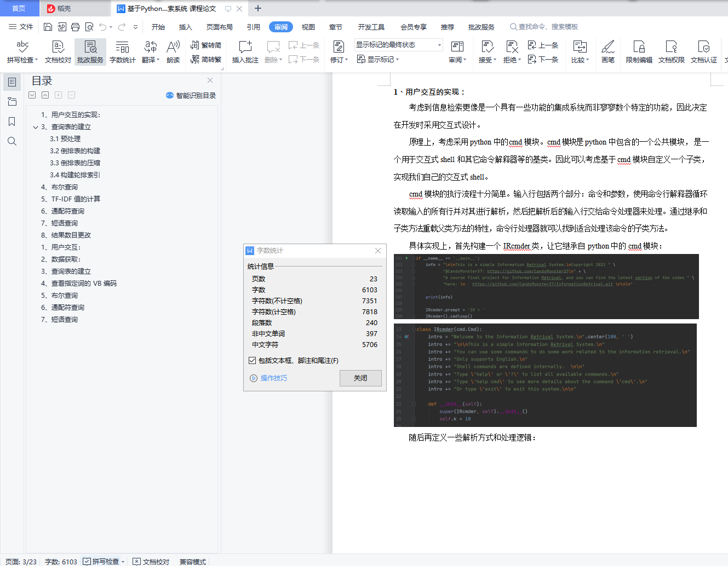Jump to outline entry 3.4 构建轮排索引
Screen dimensions: 728x566
pyautogui.click(x=75, y=175)
